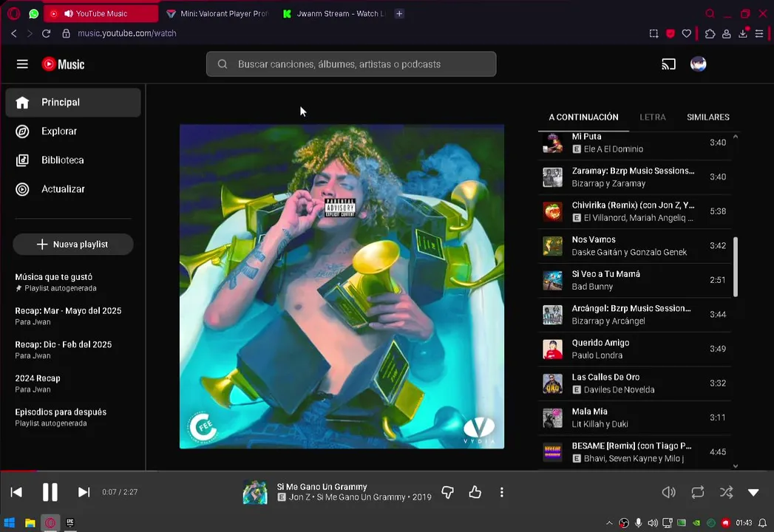Open the browser heart bookmarks icon

tap(686, 33)
